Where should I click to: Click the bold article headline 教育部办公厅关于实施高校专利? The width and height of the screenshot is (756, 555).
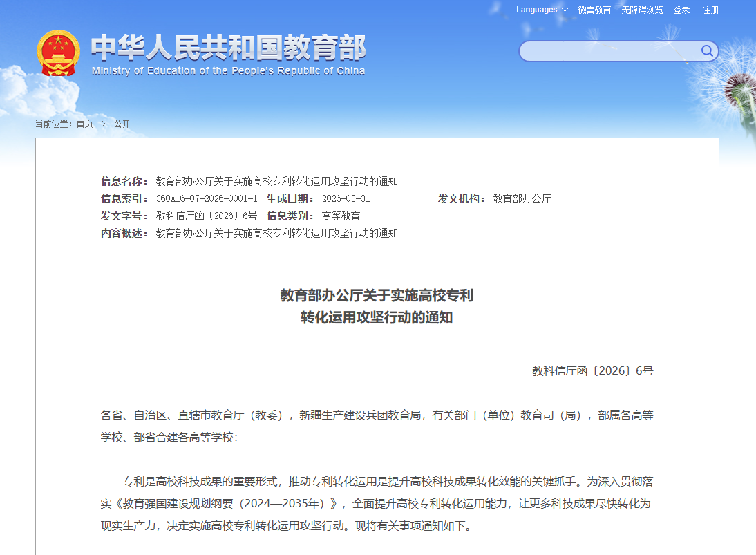click(x=377, y=295)
